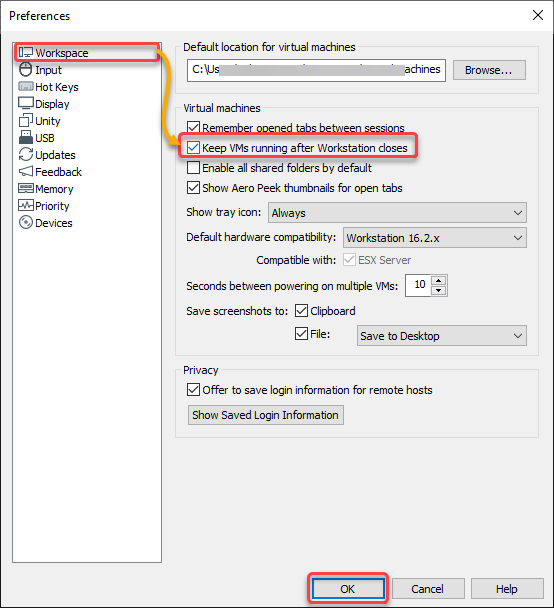Image resolution: width=554 pixels, height=608 pixels.
Task: Select the USB drive icon
Action: 26,137
